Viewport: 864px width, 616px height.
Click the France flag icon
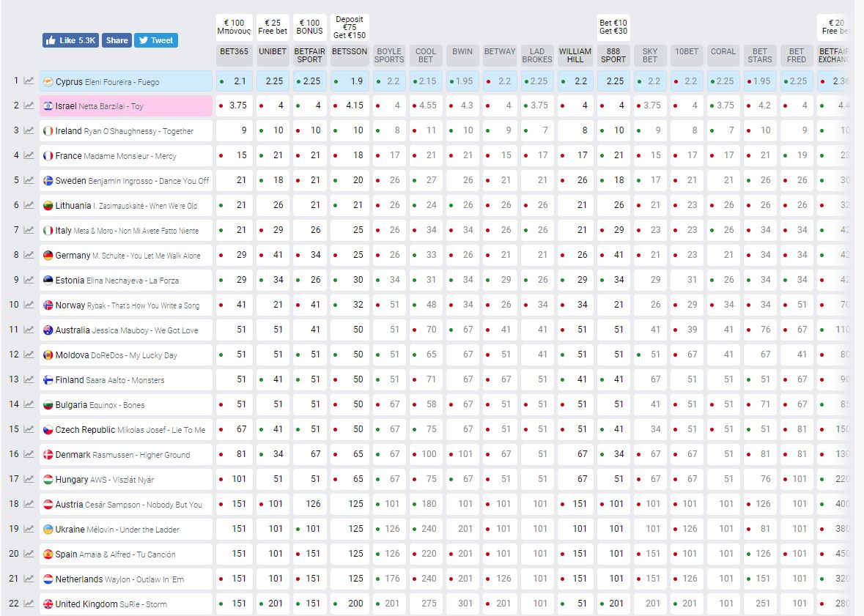point(48,156)
